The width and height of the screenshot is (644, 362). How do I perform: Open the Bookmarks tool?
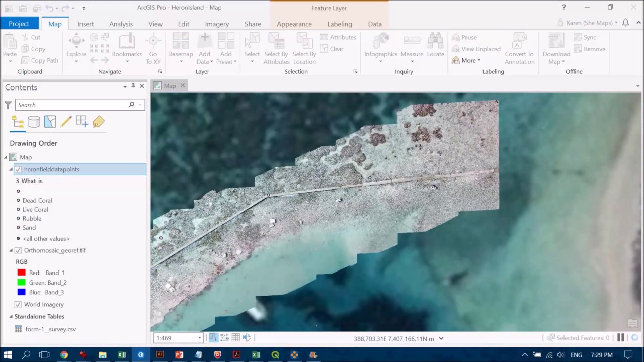point(127,45)
